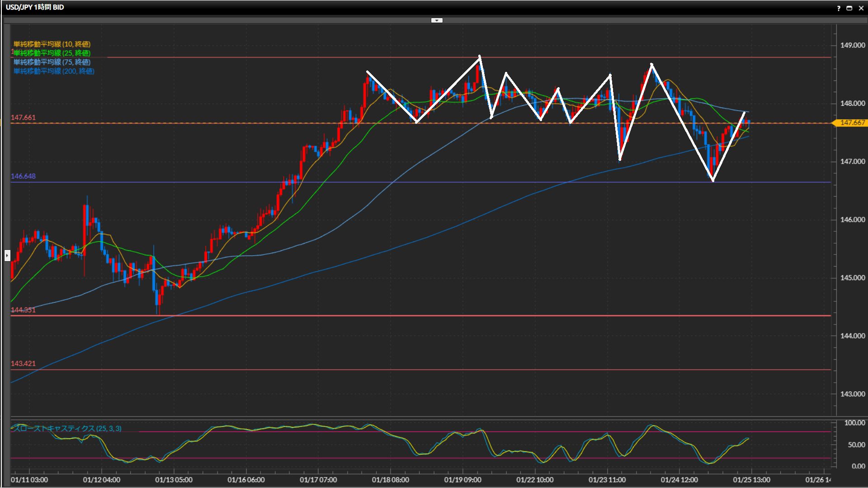Viewport: 868px width, 488px height.
Task: Click the USD/JPY 1時間 BID window title
Action: click(x=35, y=7)
